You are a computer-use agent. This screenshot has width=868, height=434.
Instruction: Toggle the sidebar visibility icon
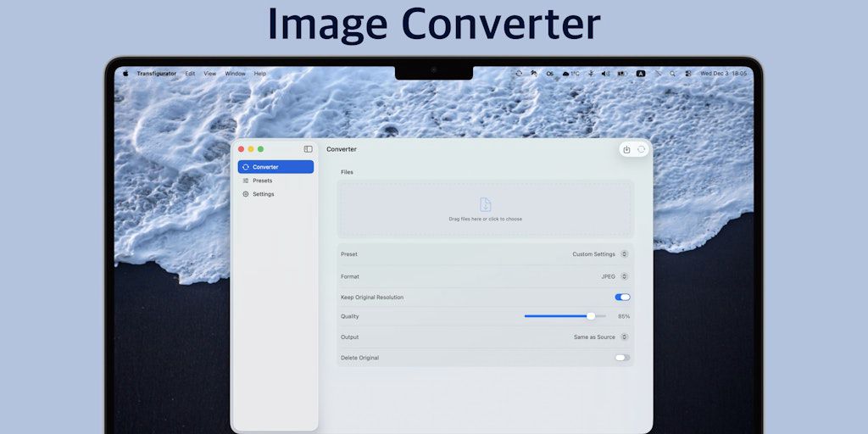coord(308,149)
